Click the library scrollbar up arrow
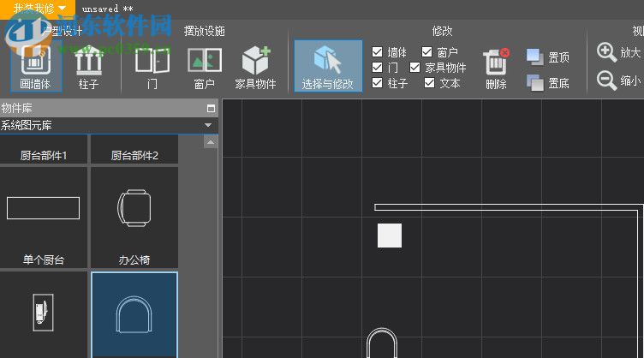The height and width of the screenshot is (358, 644). coord(211,142)
